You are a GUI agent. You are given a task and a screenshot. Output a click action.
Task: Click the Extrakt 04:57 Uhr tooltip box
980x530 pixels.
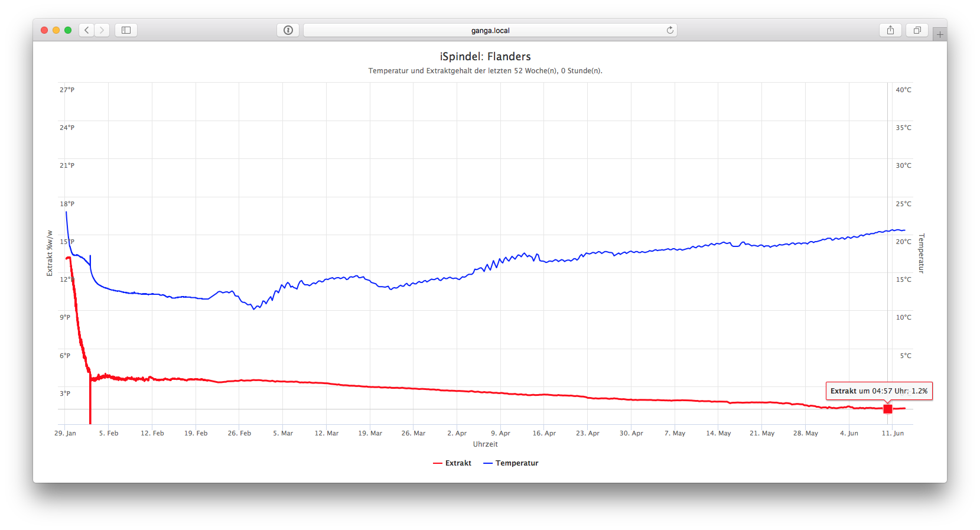[x=878, y=391]
